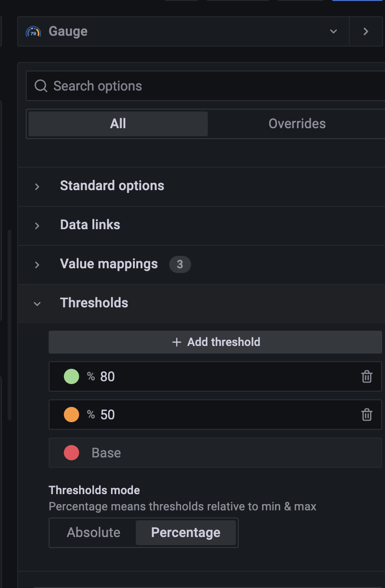Image resolution: width=385 pixels, height=588 pixels.
Task: Click the Add threshold button
Action: pyautogui.click(x=215, y=342)
